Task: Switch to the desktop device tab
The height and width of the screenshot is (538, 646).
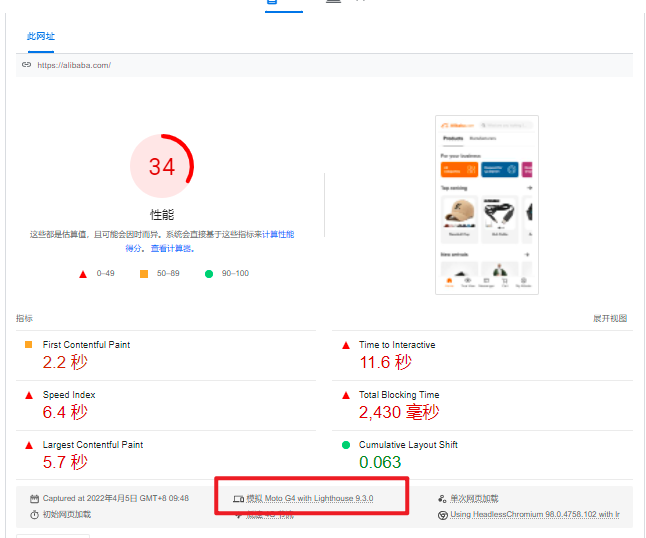Action: (333, 2)
